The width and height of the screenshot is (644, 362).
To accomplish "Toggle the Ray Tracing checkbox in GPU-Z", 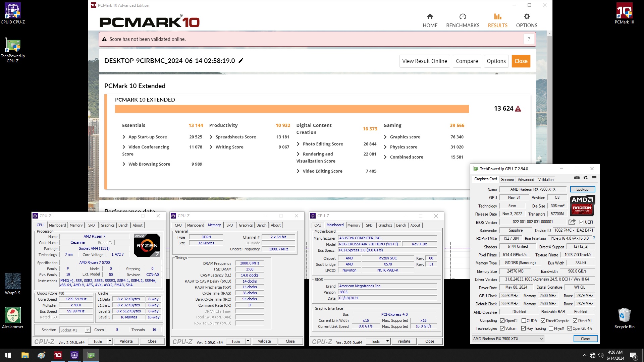I will click(x=523, y=328).
